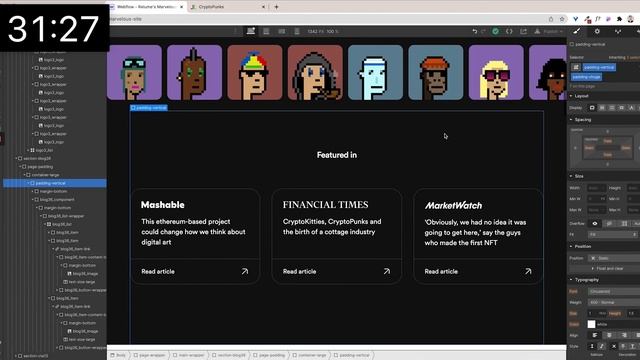640x360 pixels.
Task: Switch to the tablet breakpoint view
Action: point(266,31)
